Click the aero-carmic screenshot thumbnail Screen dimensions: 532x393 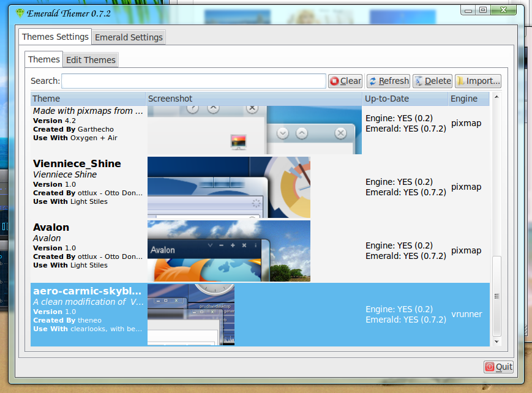(x=191, y=315)
